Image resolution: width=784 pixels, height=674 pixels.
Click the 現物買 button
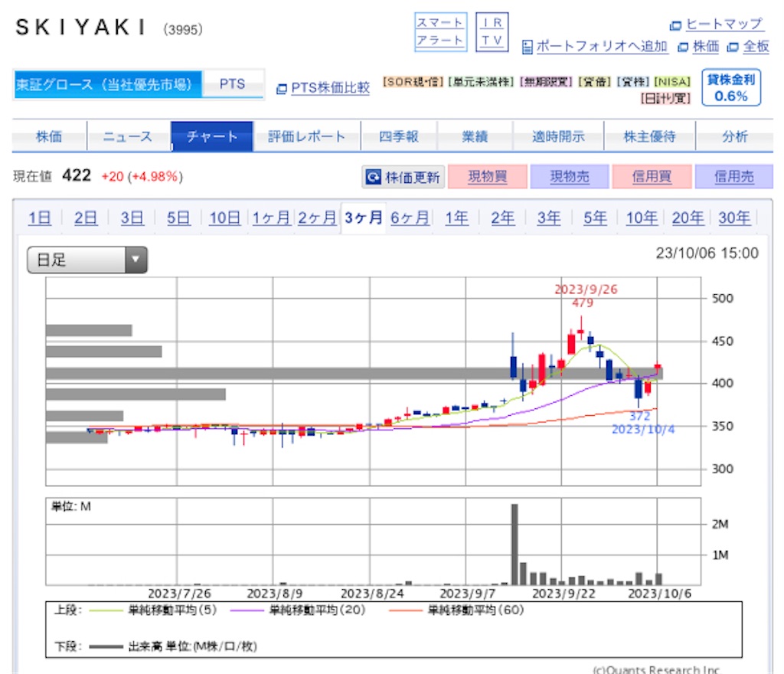[488, 176]
